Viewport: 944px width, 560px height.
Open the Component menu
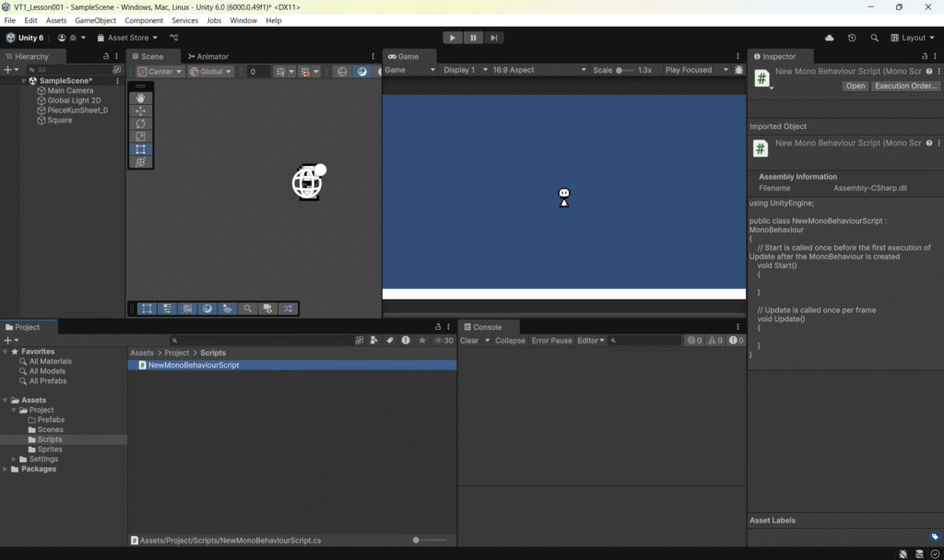143,20
